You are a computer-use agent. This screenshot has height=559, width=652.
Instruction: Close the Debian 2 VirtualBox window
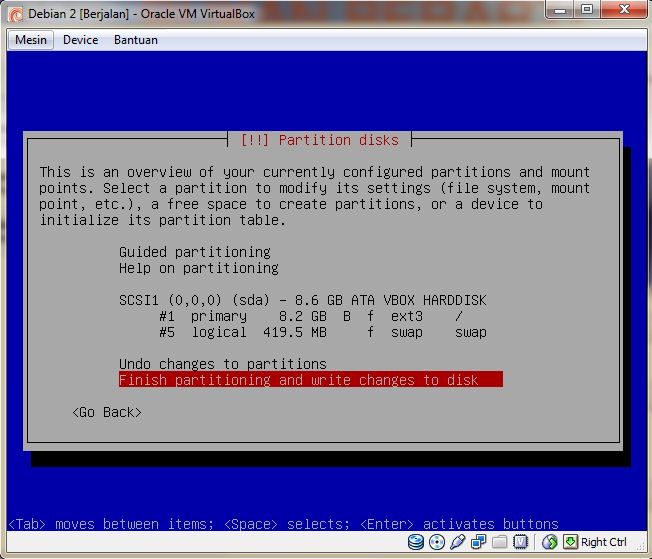tap(624, 10)
